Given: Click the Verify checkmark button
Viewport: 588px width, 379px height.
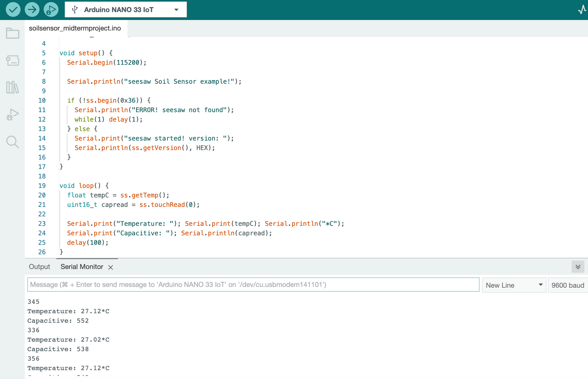Looking at the screenshot, I should [x=13, y=9].
